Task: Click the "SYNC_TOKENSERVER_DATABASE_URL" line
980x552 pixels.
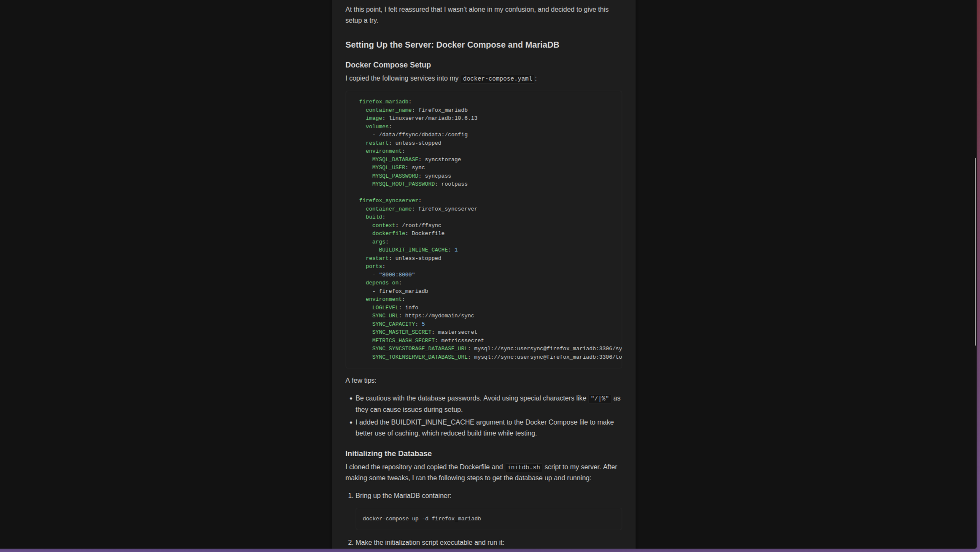Action: [x=497, y=357]
